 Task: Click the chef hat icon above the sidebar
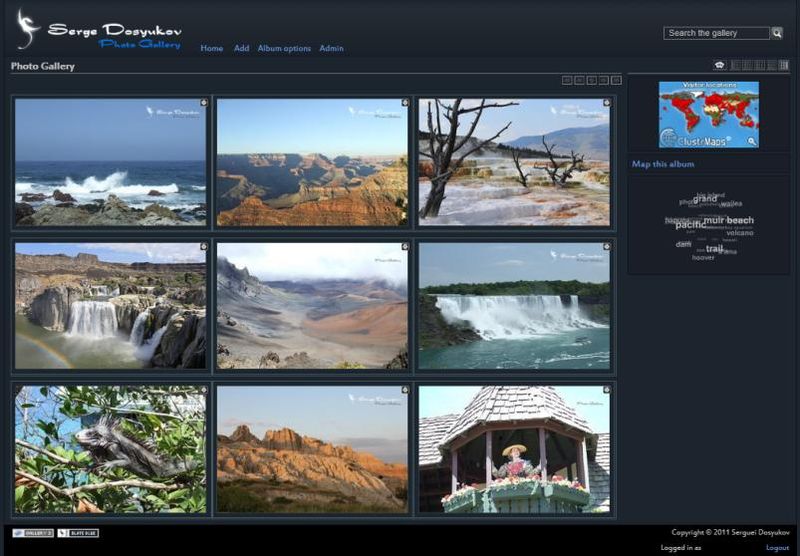coord(719,65)
